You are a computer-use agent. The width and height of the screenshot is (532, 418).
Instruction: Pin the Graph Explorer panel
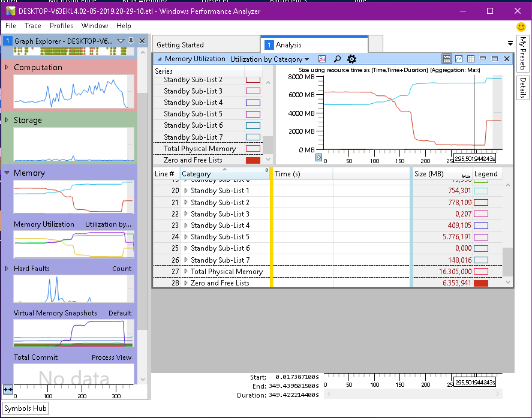pyautogui.click(x=131, y=41)
